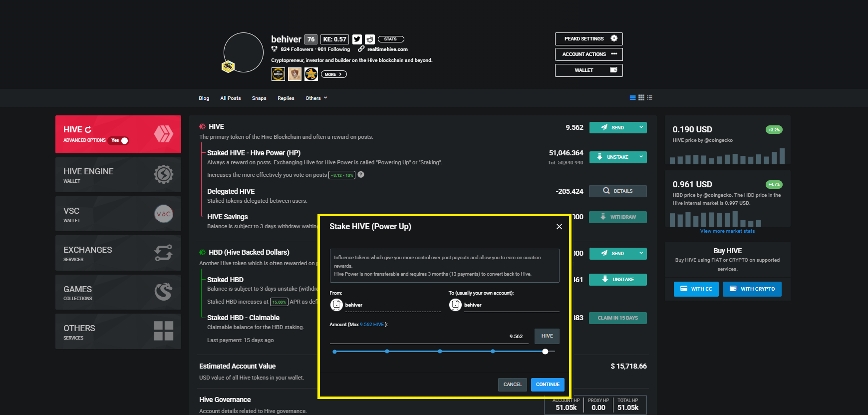
Task: Expand the HBD Send dropdown arrow
Action: (x=641, y=253)
